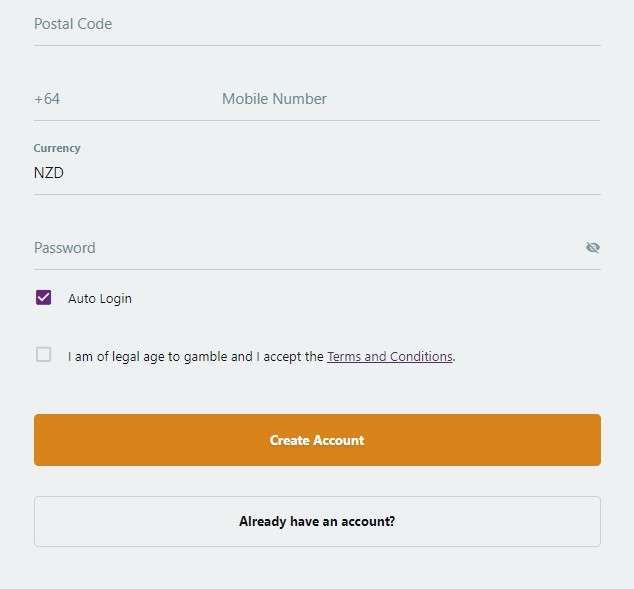Click the empty box before legal age text
Screen dimensions: 634x589
[43, 355]
